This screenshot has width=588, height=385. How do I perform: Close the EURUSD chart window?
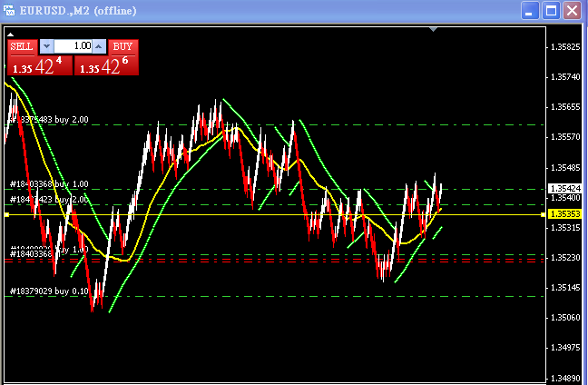(x=572, y=11)
